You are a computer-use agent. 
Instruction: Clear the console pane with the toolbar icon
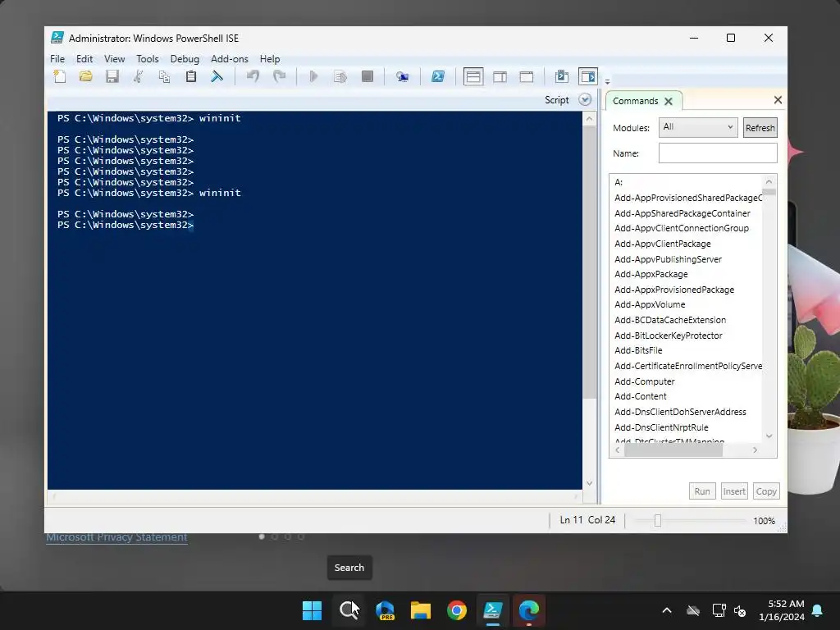[217, 76]
